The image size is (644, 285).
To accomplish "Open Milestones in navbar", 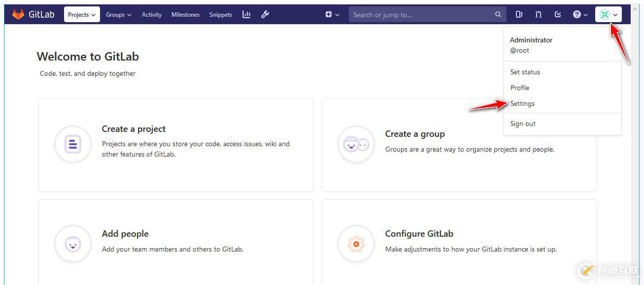I will coord(186,15).
